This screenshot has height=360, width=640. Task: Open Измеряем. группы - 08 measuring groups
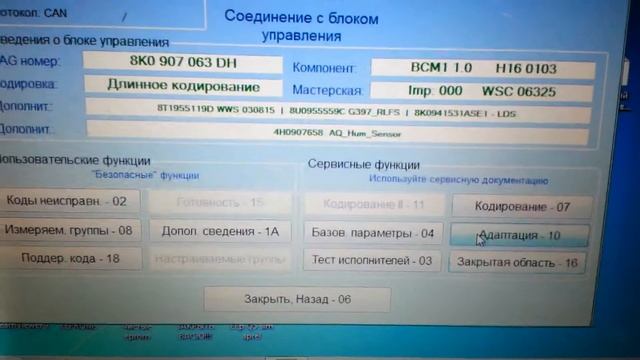click(69, 230)
